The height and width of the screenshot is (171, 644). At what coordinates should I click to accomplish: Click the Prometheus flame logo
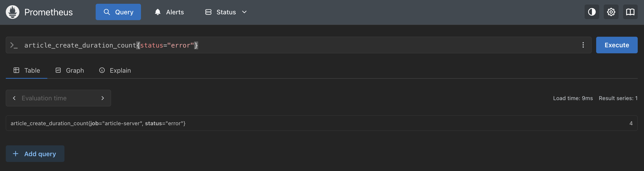[13, 12]
